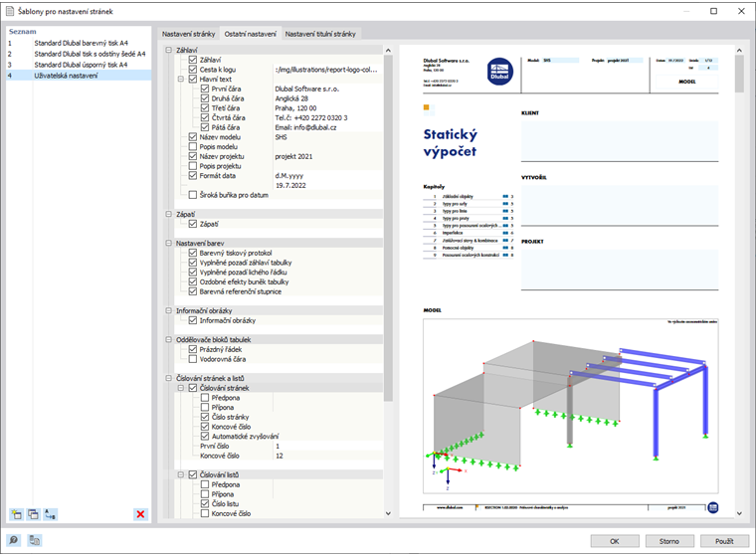Click the window document icon in the title bar

pos(10,11)
